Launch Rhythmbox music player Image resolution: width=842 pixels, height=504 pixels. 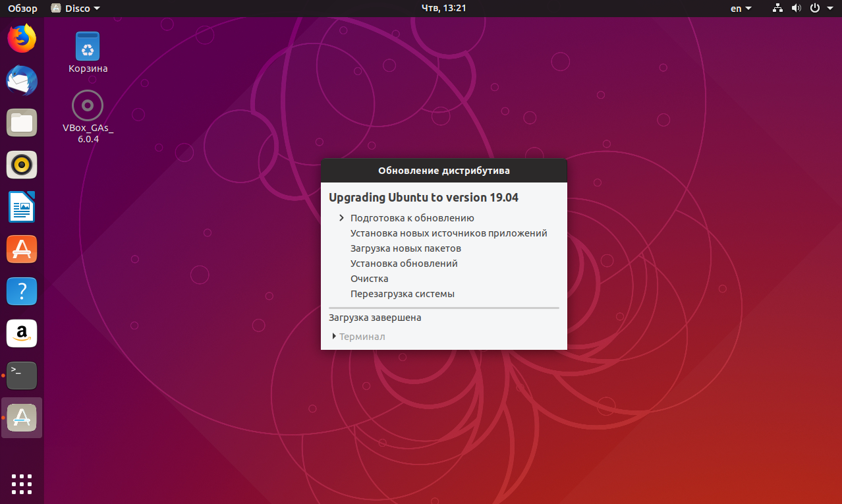pyautogui.click(x=22, y=165)
